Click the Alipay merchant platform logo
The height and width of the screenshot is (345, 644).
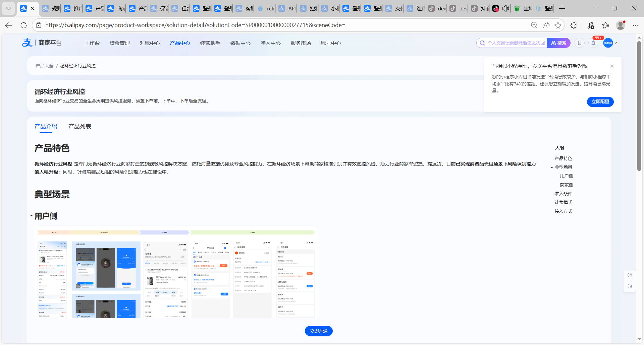(x=42, y=43)
